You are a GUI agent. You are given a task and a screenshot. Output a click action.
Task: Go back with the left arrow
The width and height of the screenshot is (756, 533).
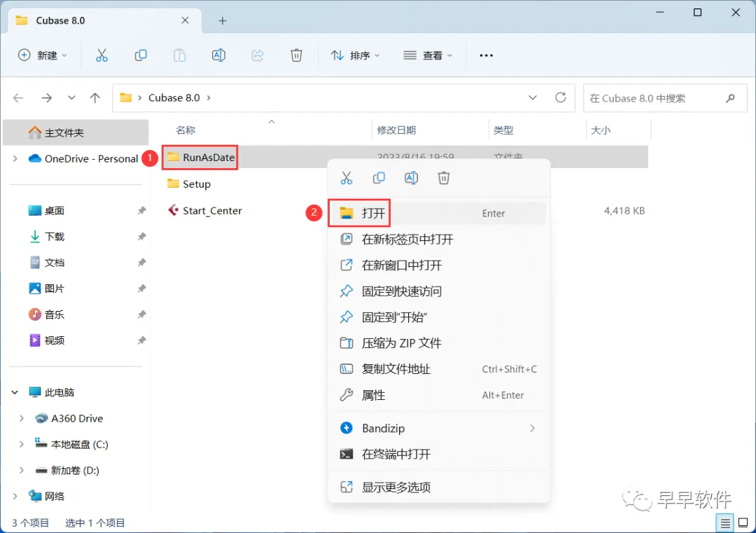coord(18,98)
